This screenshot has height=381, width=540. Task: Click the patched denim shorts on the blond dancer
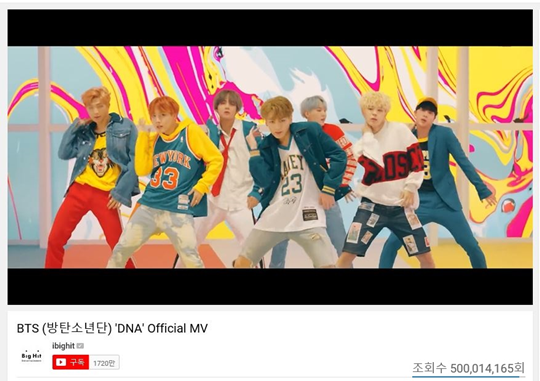[x=386, y=228]
